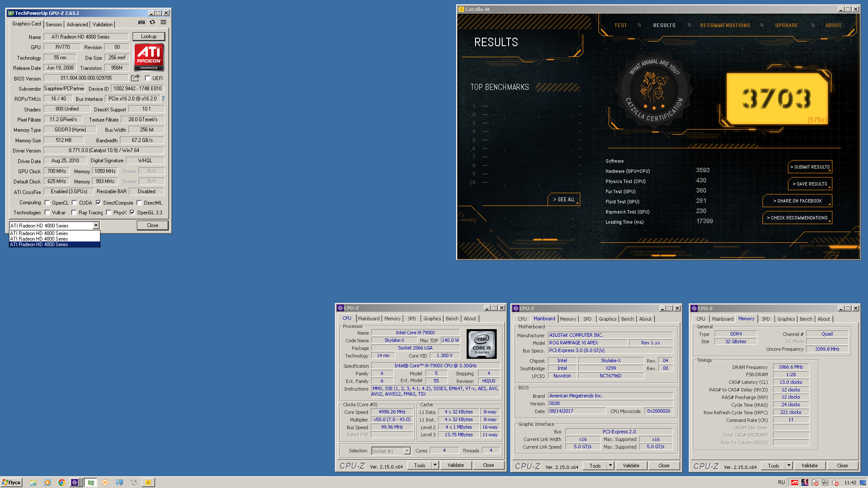
Task: Toggle the Ray Tracing checkbox
Action: (x=74, y=213)
